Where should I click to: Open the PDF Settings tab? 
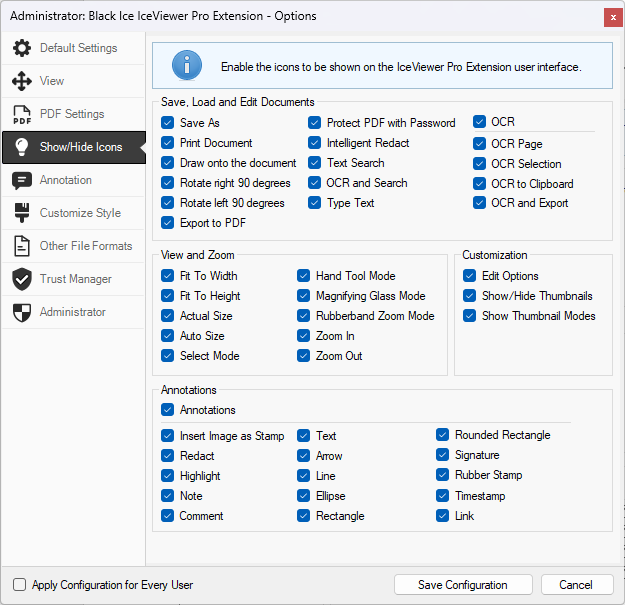tap(73, 114)
